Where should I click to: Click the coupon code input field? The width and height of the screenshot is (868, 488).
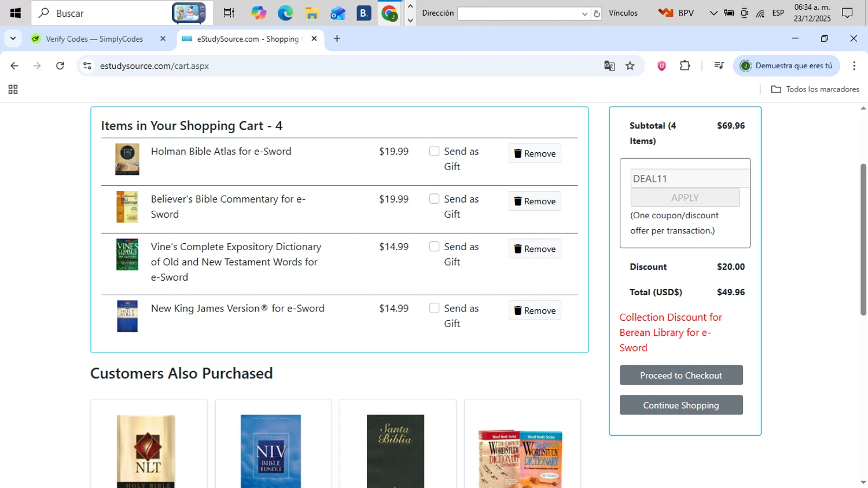tap(690, 178)
